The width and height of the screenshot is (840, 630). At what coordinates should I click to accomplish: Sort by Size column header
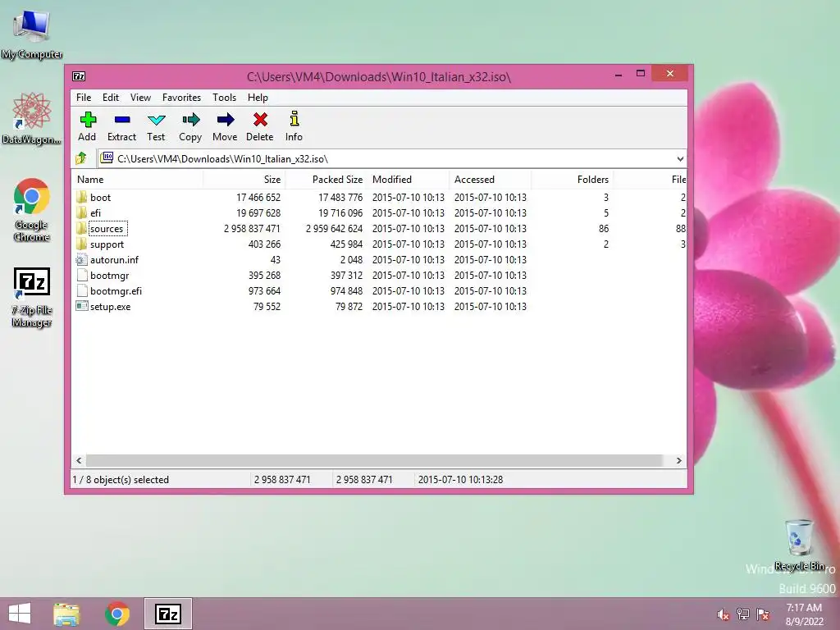[244, 180]
